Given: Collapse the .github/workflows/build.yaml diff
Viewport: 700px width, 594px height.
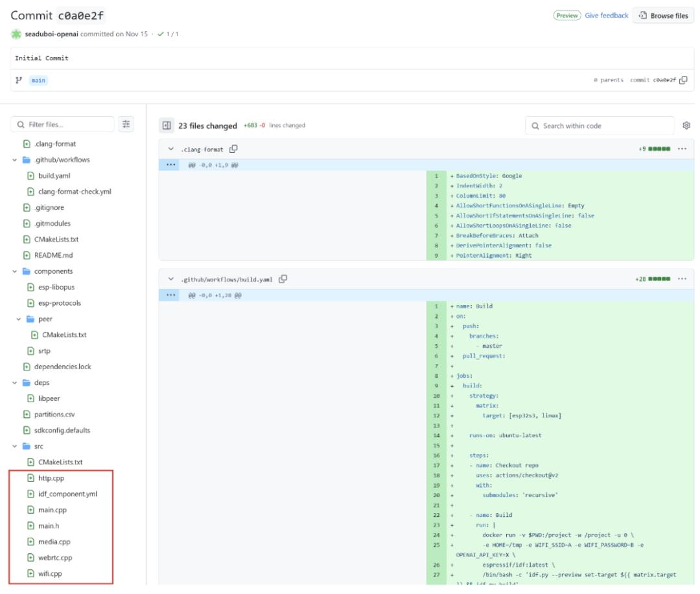Looking at the screenshot, I should 172,279.
